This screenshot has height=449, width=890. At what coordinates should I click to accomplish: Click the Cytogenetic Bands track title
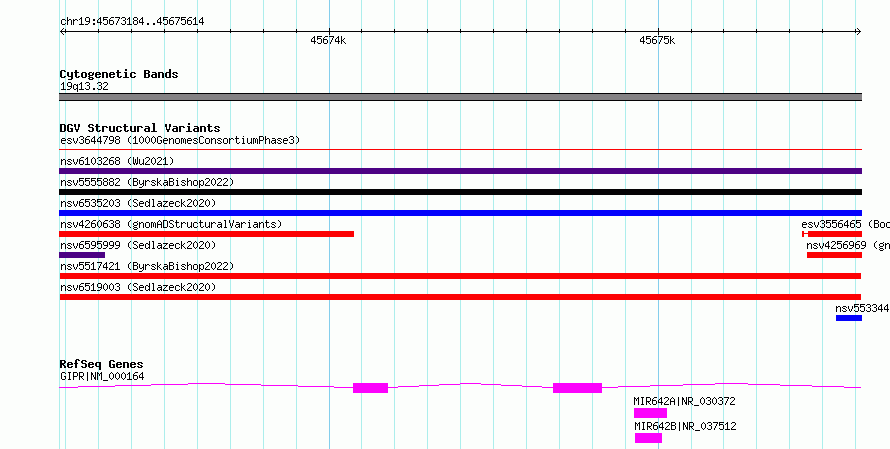[x=119, y=74]
